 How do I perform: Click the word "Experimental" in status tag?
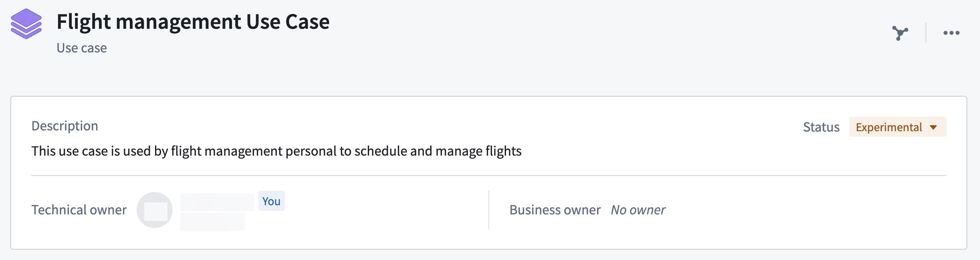tap(889, 127)
